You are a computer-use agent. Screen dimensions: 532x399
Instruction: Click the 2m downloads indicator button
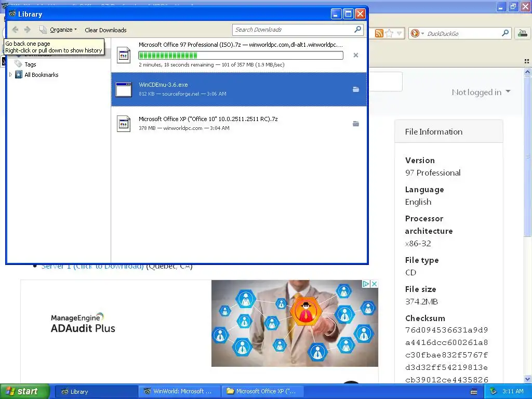point(523,33)
